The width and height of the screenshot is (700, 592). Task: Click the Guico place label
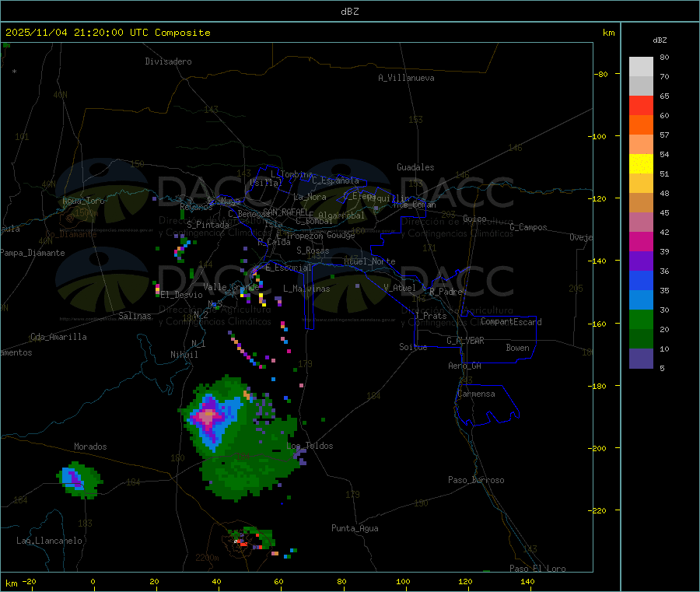click(x=474, y=219)
